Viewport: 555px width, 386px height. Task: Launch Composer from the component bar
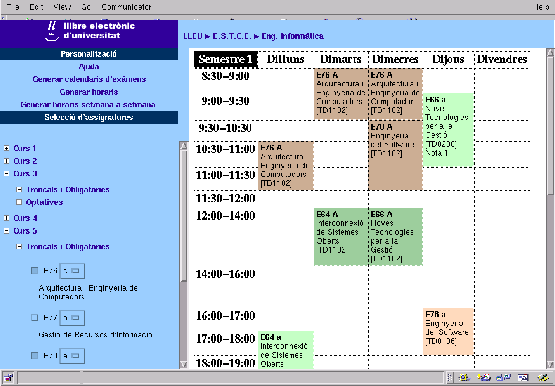coord(543,378)
